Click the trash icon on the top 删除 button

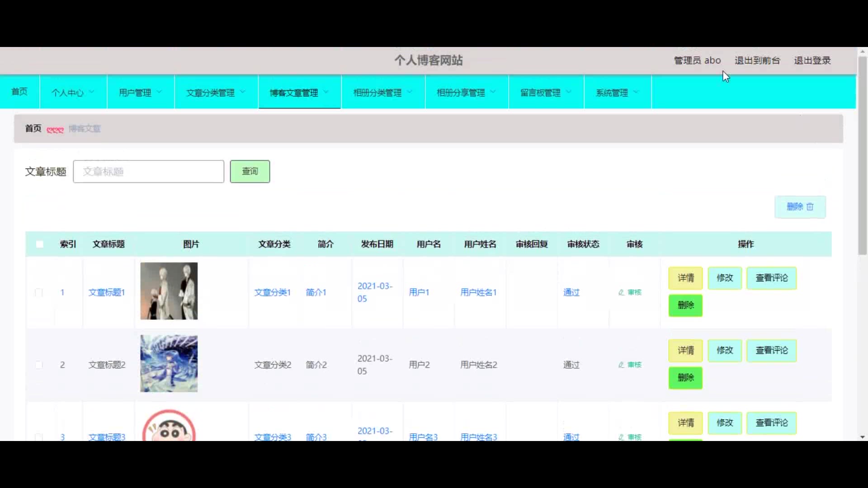[810, 207]
